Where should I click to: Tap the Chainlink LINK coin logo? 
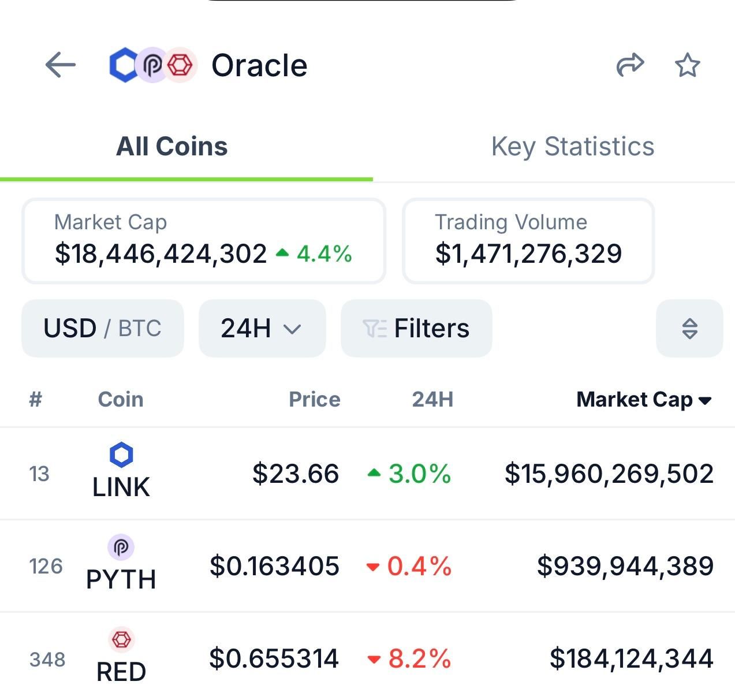point(121,455)
